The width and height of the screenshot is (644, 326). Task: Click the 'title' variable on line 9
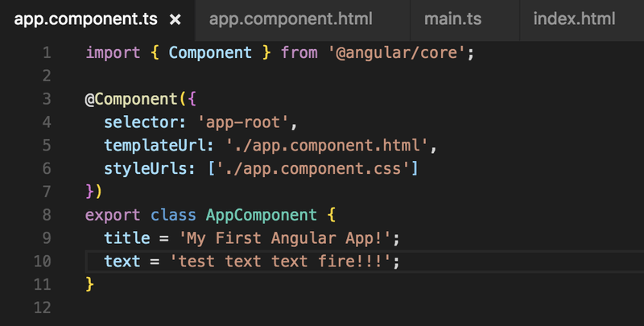(x=127, y=238)
